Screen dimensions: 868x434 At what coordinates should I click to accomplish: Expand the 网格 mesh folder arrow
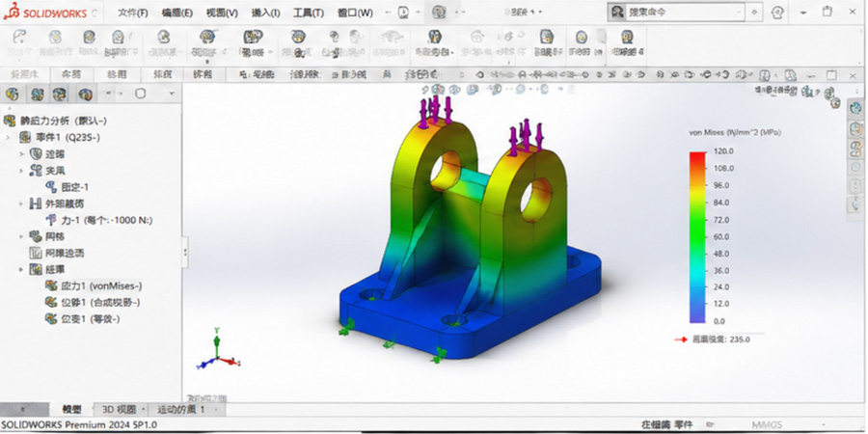[22, 236]
